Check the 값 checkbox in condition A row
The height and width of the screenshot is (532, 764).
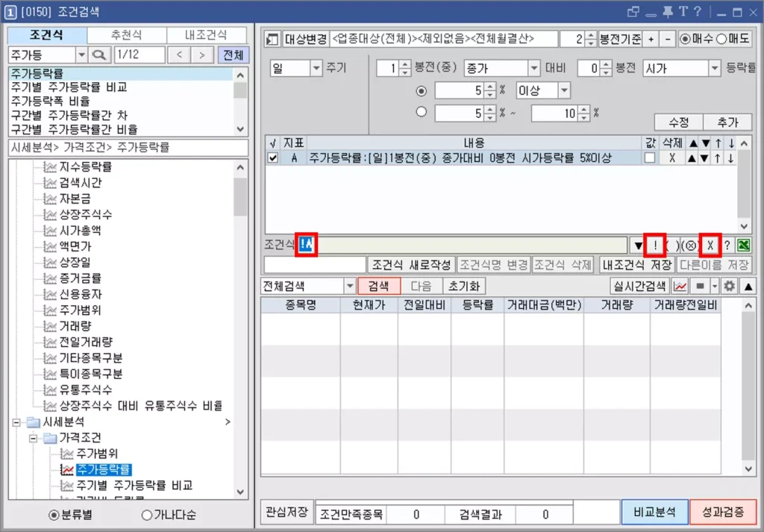650,158
